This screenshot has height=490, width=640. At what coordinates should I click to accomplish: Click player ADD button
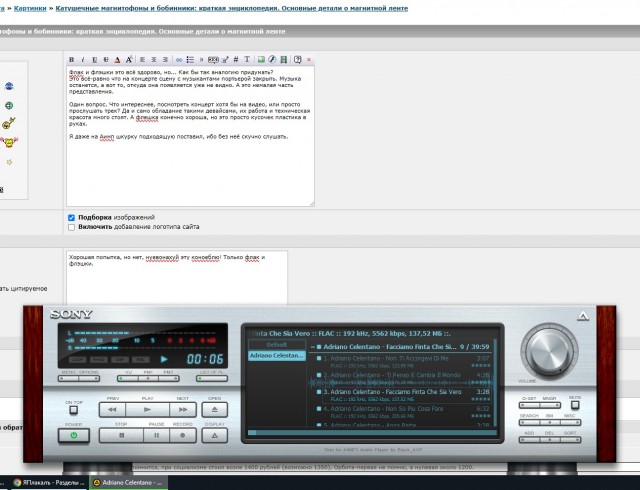tap(529, 440)
